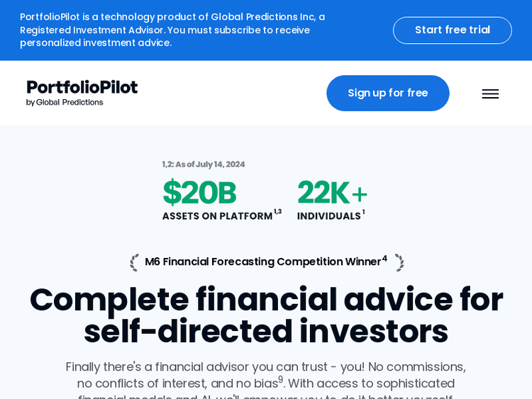Click the 'by Global Predictions' tagline
The width and height of the screenshot is (532, 399).
click(65, 103)
